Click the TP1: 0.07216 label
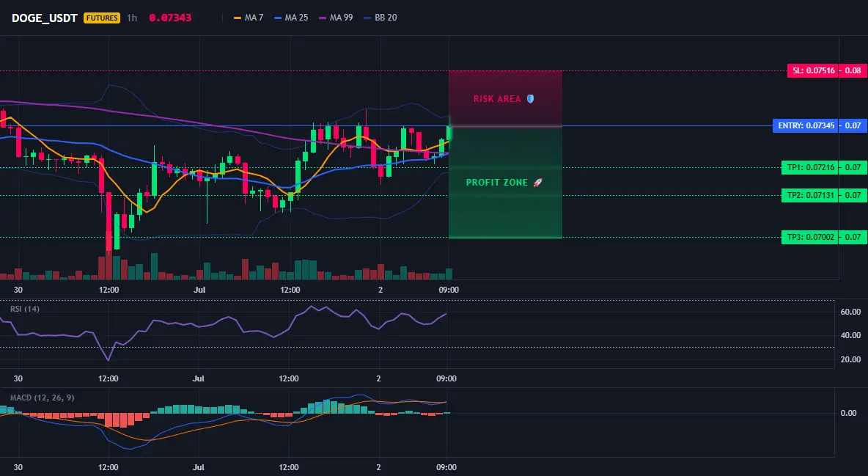The height and width of the screenshot is (476, 868). 810,167
